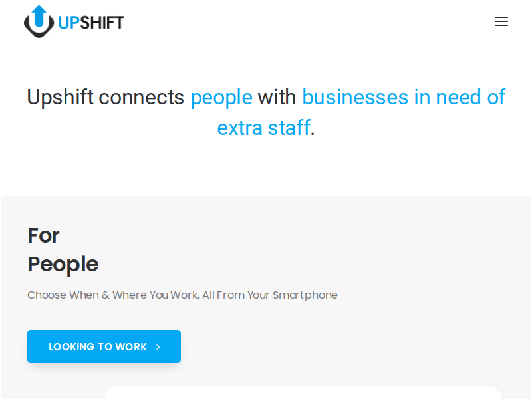Click the 'For People' section heading
The height and width of the screenshot is (399, 532).
[63, 249]
